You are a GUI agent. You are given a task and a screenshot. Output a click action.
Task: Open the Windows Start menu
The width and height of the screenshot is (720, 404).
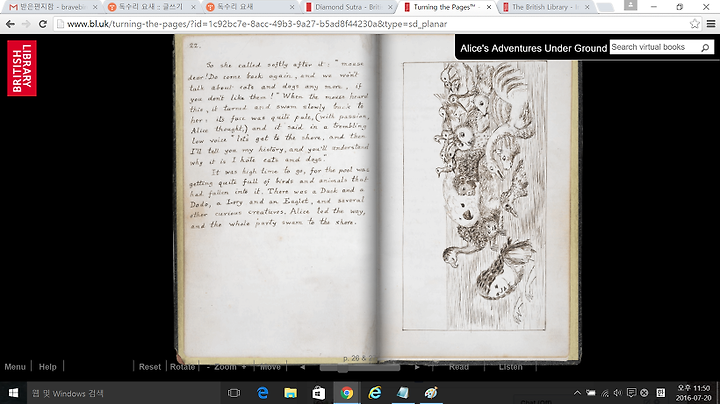[x=13, y=393]
